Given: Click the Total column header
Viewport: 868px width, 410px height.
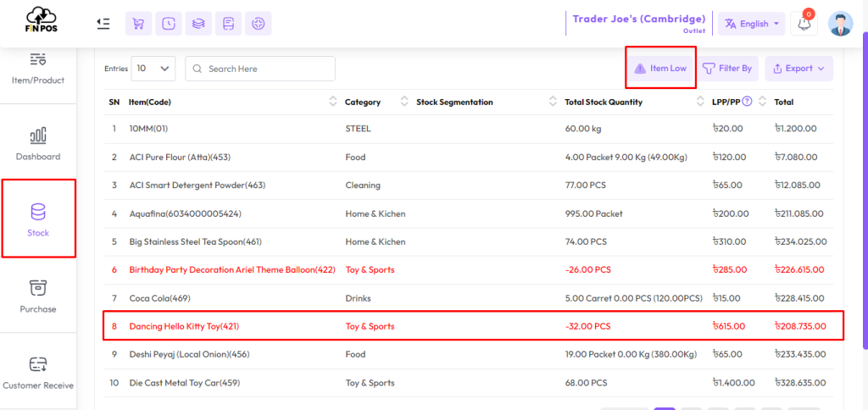Looking at the screenshot, I should [784, 102].
